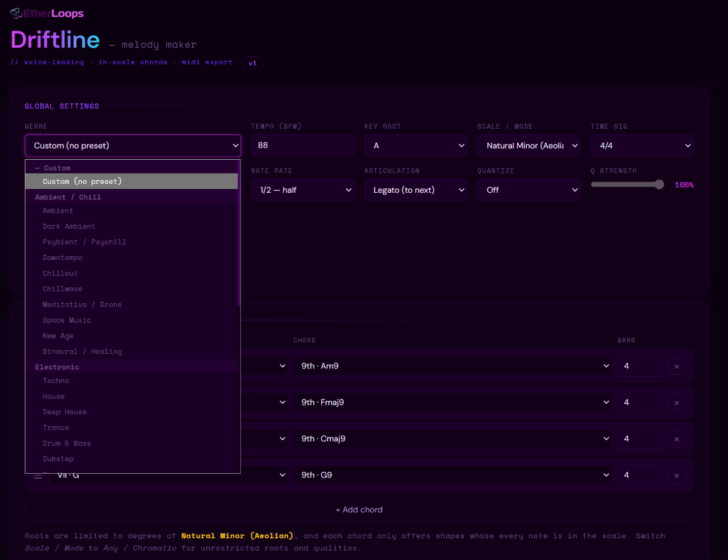Choose Binaural / Healing genre
Image resolution: width=728 pixels, height=560 pixels.
131,352
